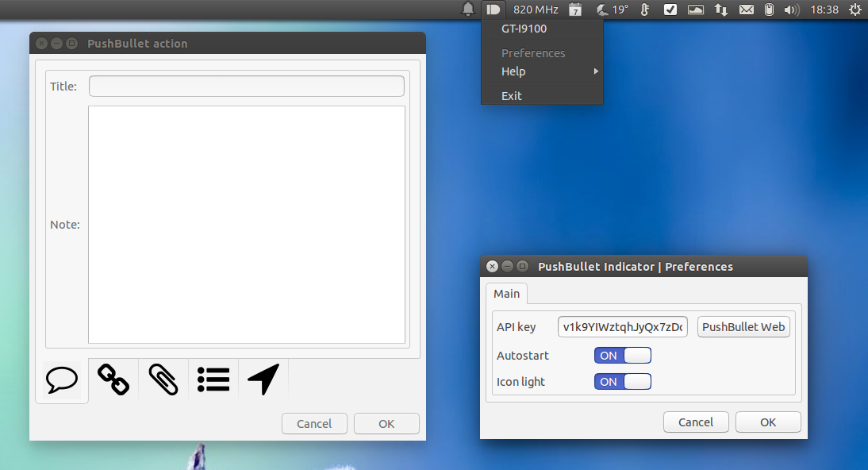Select the note speech bubble push type
Image resolution: width=868 pixels, height=470 pixels.
(62, 379)
